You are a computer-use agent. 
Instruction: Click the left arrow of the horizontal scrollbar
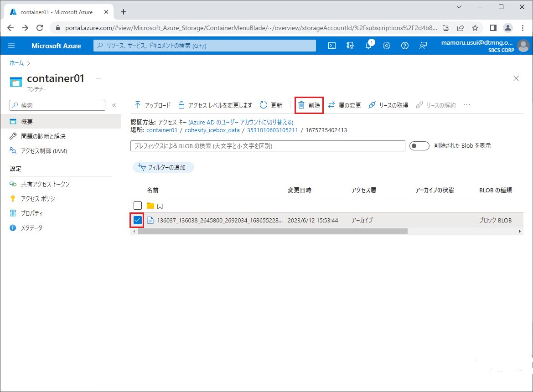pyautogui.click(x=134, y=232)
